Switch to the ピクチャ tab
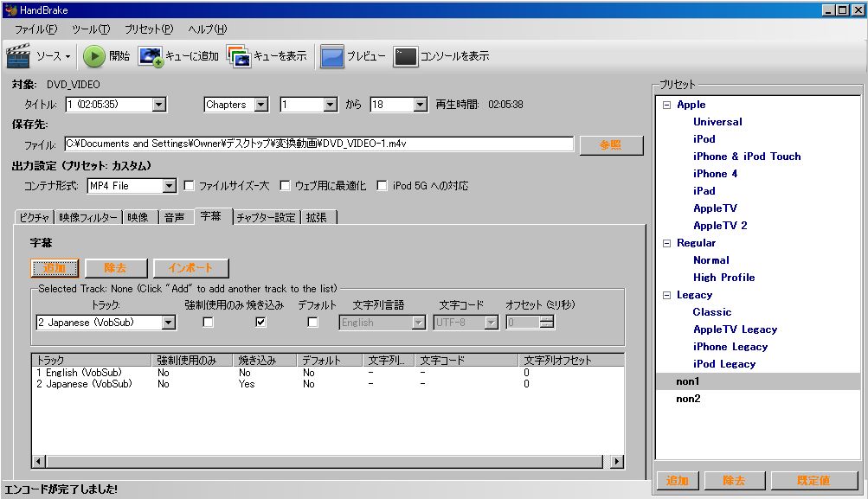Screen dimensions: 868x499 point(35,217)
